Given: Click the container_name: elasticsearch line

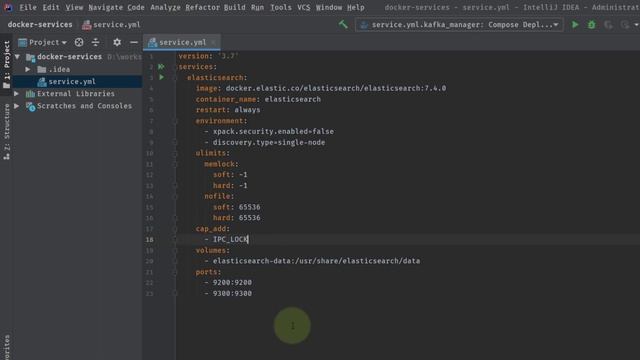Looking at the screenshot, I should (x=258, y=99).
